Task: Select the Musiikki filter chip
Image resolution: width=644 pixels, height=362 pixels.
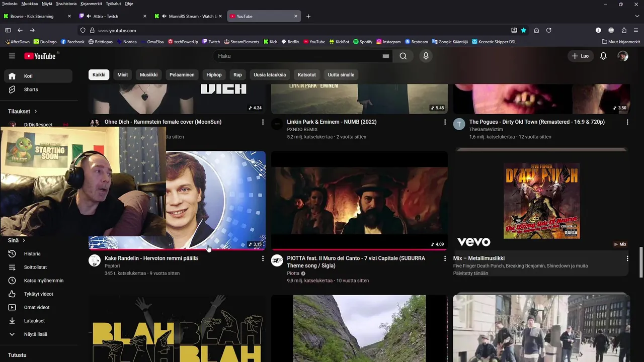Action: click(148, 75)
